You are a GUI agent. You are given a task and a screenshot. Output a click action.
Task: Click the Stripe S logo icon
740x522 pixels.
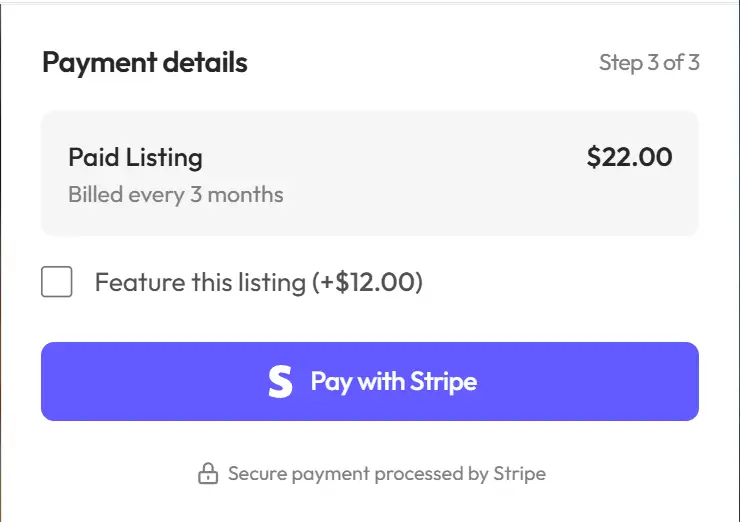(x=281, y=382)
